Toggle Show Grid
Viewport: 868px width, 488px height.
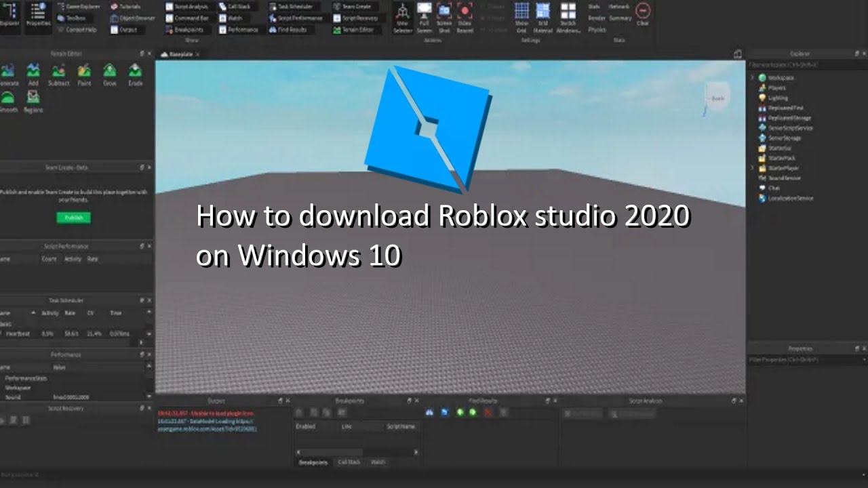(x=521, y=18)
